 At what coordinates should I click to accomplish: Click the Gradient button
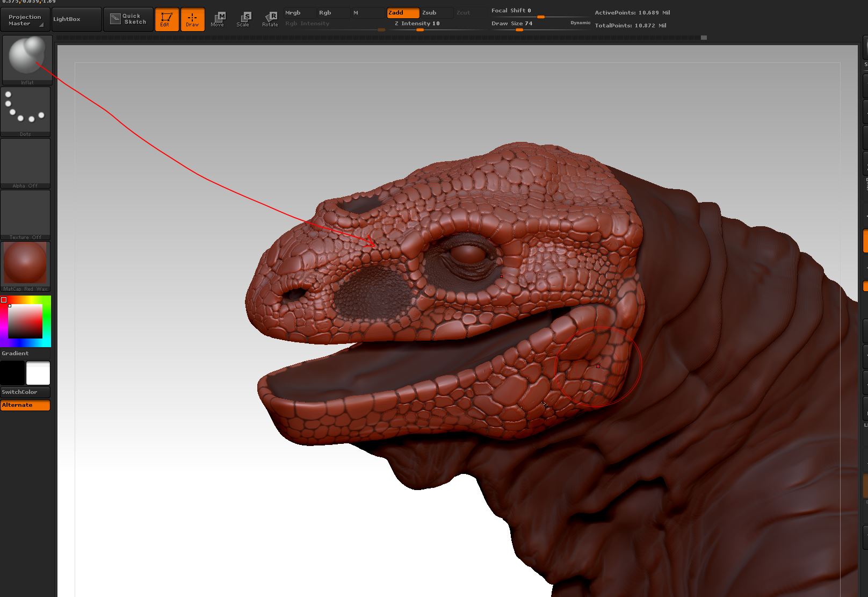pyautogui.click(x=25, y=354)
